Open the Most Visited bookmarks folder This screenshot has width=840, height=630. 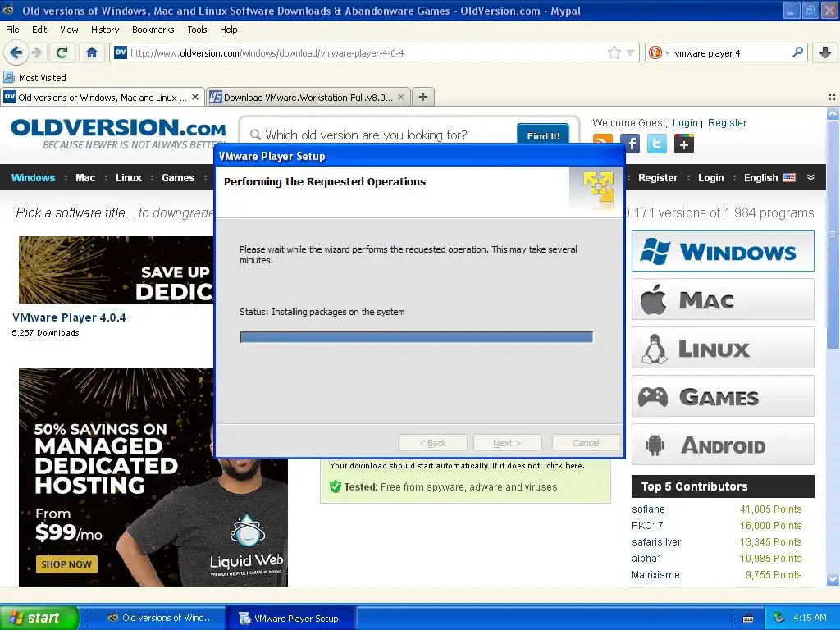(x=34, y=78)
